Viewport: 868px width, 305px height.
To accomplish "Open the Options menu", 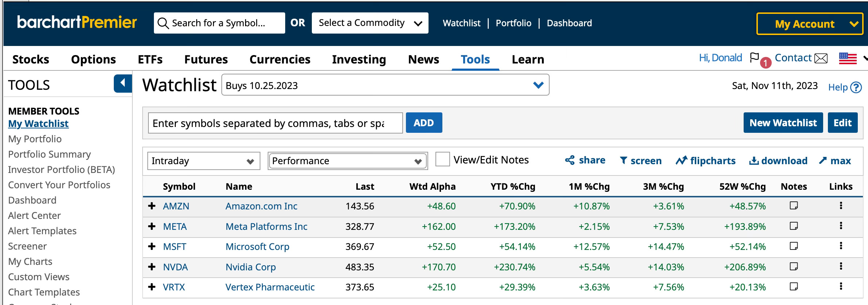I will point(93,59).
